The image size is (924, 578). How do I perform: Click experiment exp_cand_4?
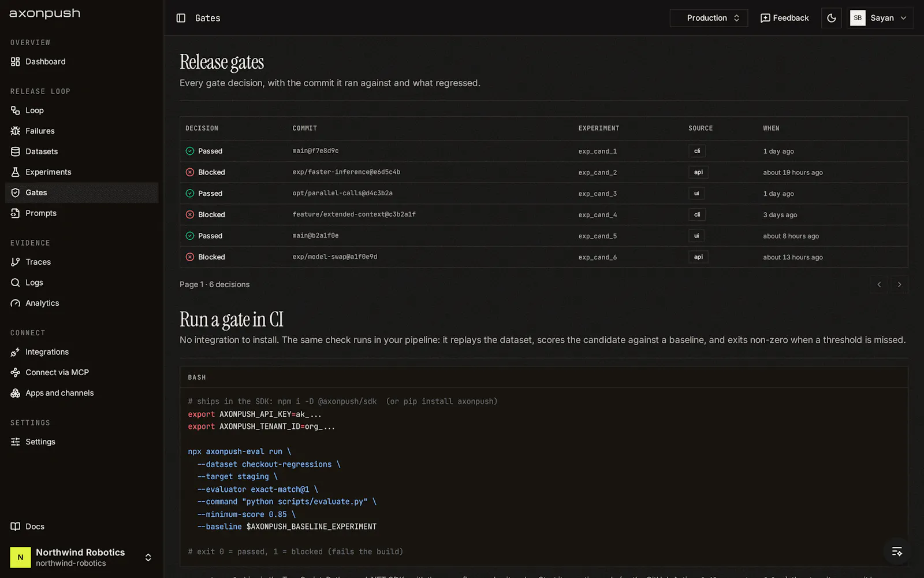pos(598,214)
